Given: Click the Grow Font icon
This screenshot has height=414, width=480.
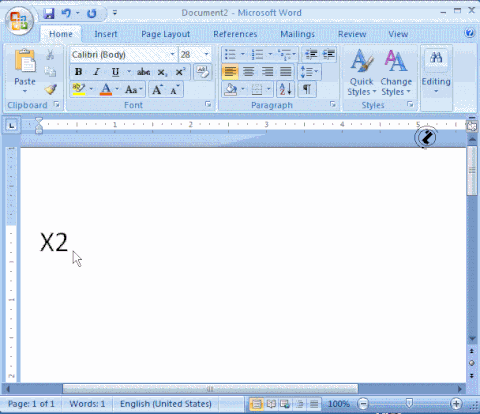Looking at the screenshot, I should point(157,90).
